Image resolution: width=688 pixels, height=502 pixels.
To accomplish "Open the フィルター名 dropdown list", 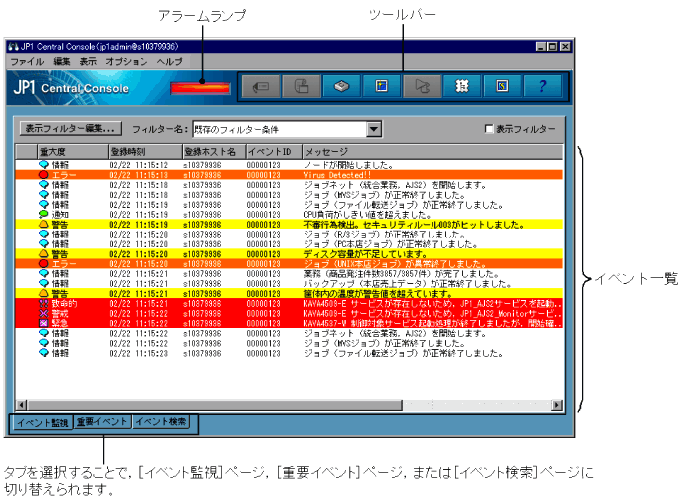I will [374, 129].
